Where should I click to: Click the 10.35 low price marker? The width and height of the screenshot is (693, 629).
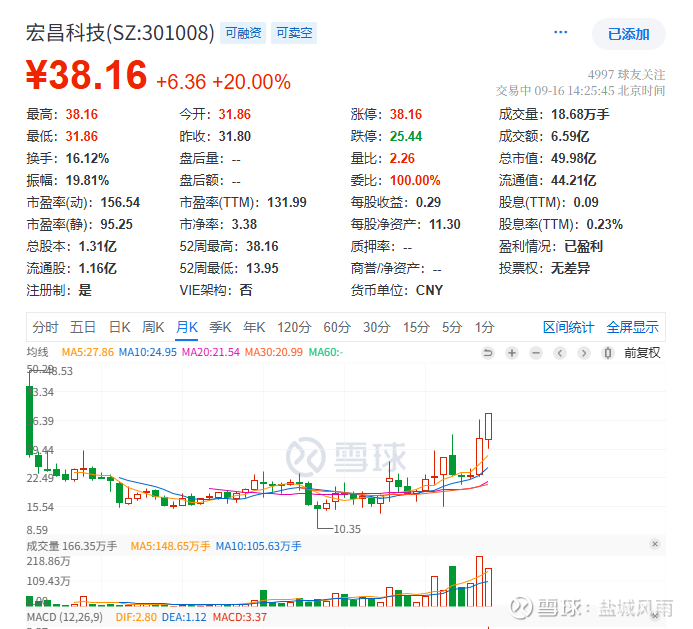point(347,529)
